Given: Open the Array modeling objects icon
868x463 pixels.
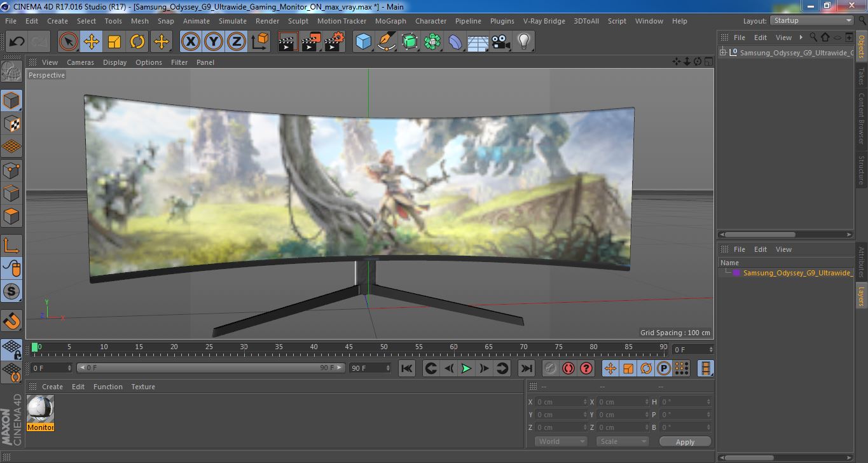Looking at the screenshot, I should (432, 42).
